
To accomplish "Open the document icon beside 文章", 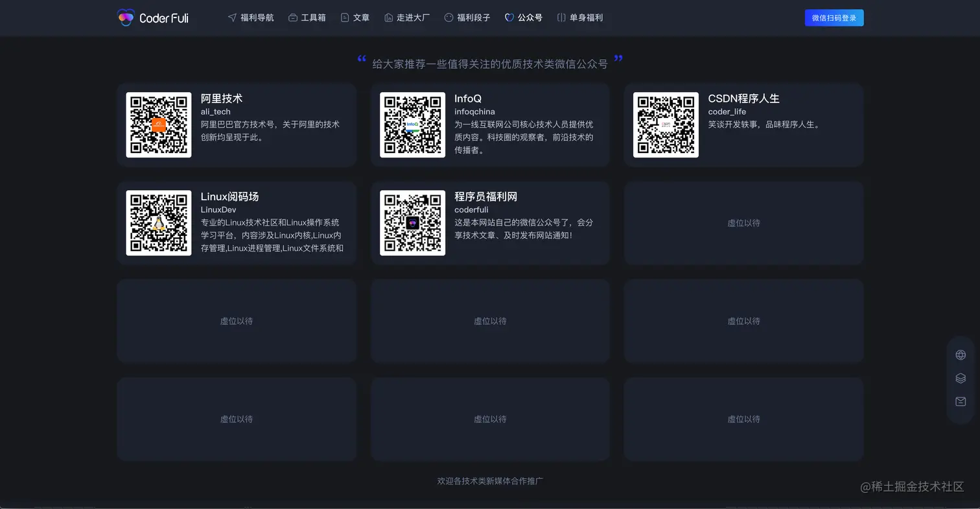I will [344, 18].
